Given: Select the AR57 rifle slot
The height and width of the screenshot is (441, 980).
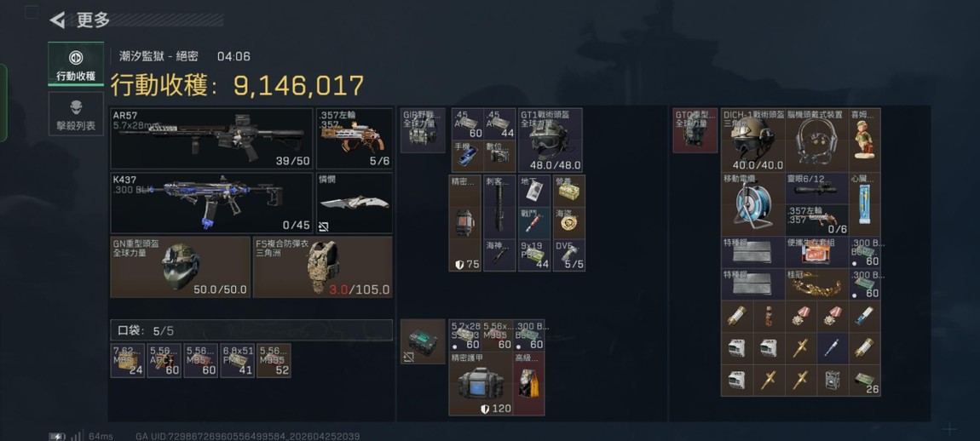Looking at the screenshot, I should click(212, 139).
